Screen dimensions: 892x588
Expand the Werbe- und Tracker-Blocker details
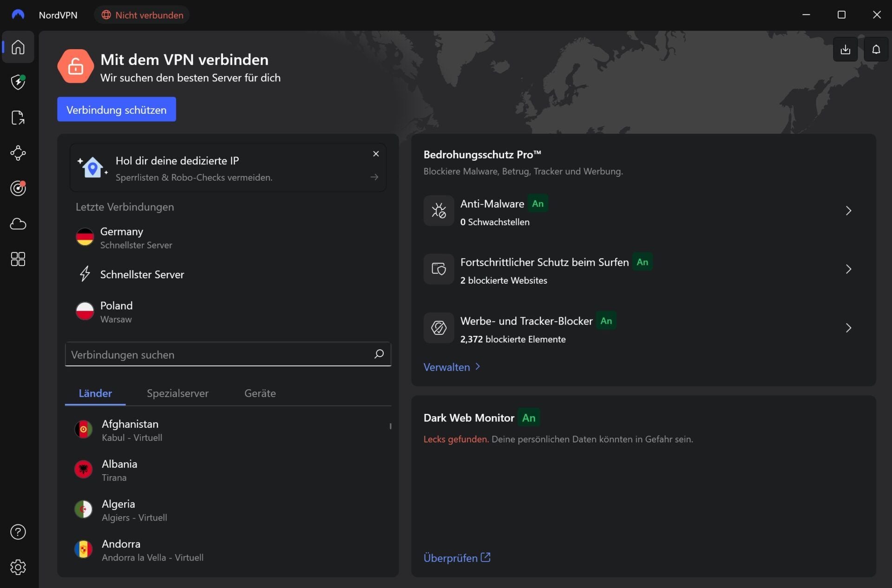point(849,328)
